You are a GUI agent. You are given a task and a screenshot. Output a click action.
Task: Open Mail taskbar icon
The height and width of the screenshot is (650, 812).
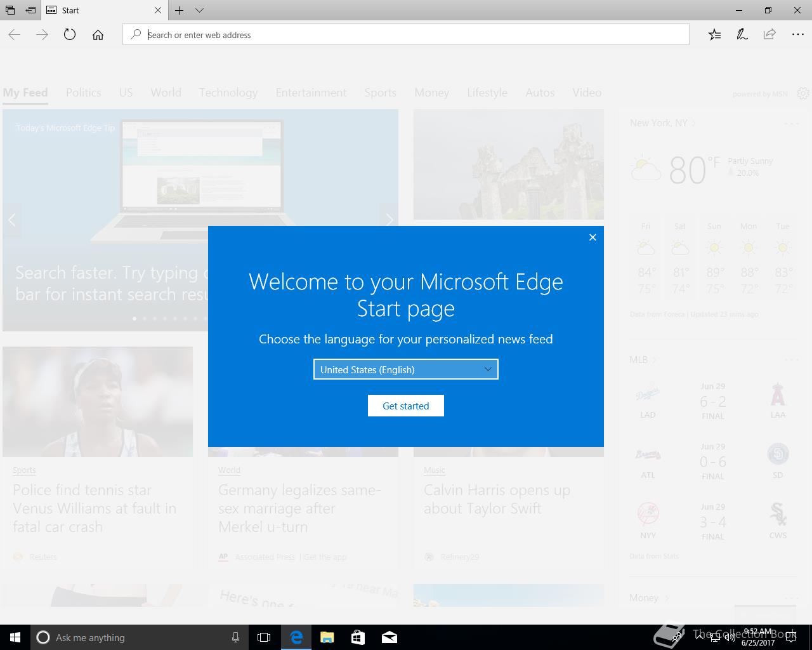pos(389,637)
